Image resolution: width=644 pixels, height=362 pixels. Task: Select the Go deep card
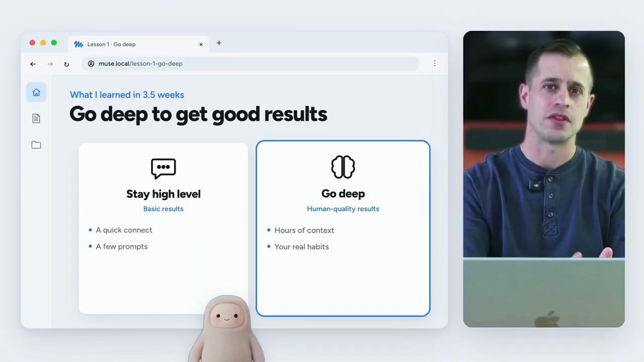[343, 228]
